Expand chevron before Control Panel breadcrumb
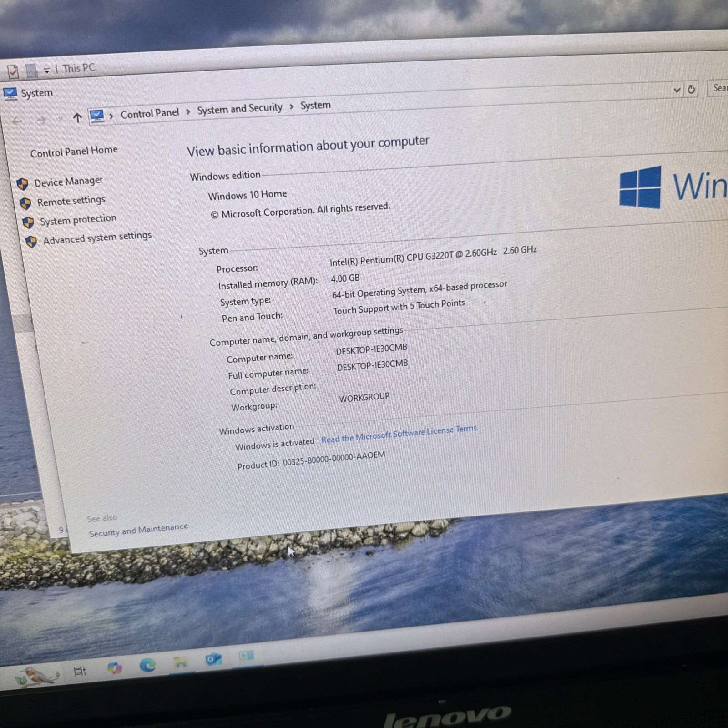The height and width of the screenshot is (728, 728). point(111,116)
